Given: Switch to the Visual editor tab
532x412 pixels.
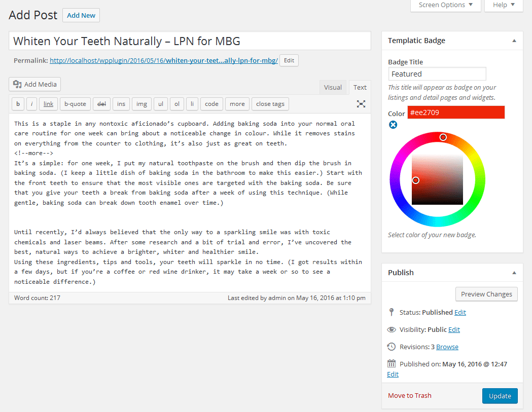Looking at the screenshot, I should coord(333,87).
